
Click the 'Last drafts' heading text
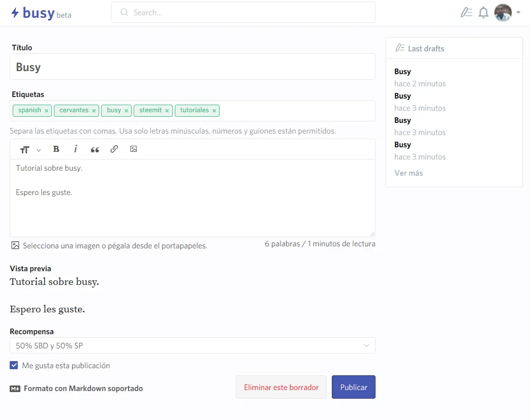pyautogui.click(x=426, y=49)
